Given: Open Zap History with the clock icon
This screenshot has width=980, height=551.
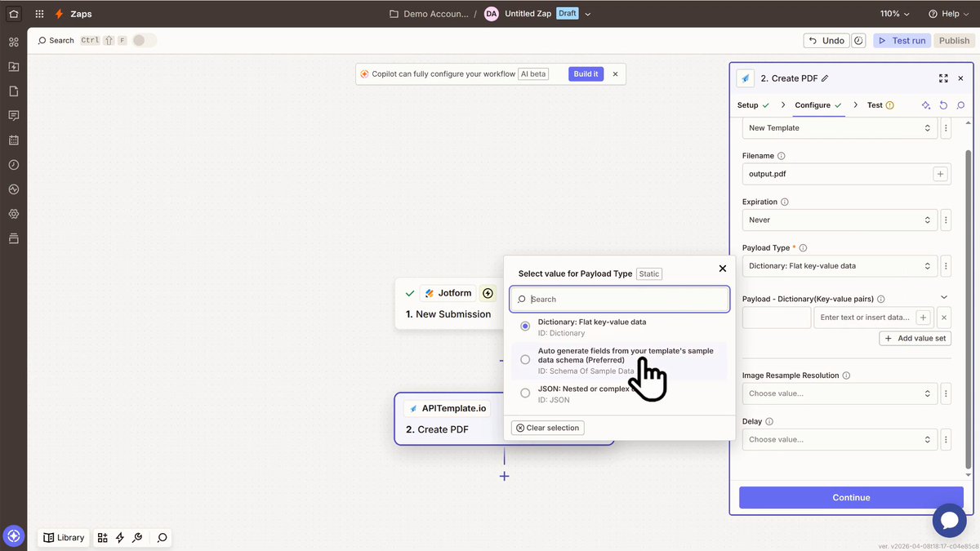Looking at the screenshot, I should 13,164.
